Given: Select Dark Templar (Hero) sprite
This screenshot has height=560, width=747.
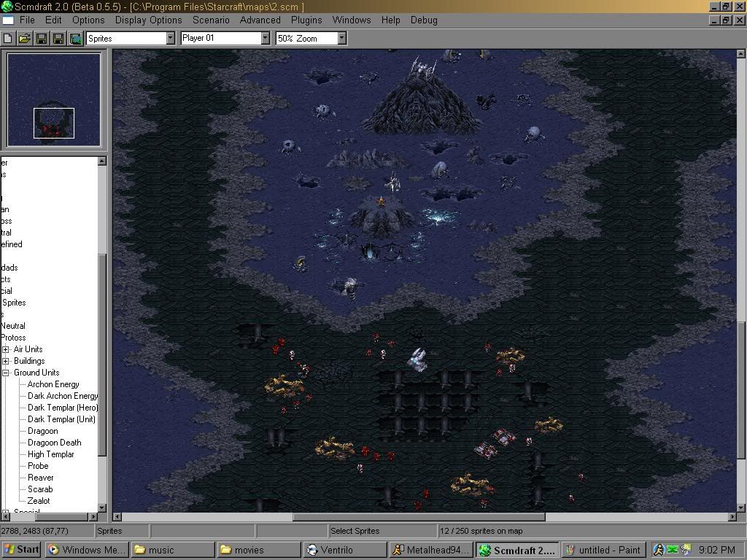Looking at the screenshot, I should (x=63, y=408).
